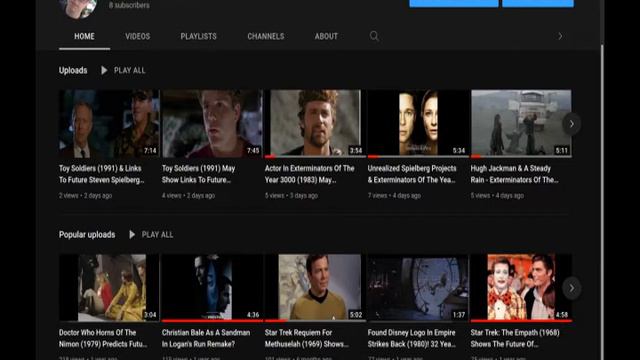Click title 'Star Trek: The Empath (1968)'
This screenshot has height=360, width=640.
[515, 338]
